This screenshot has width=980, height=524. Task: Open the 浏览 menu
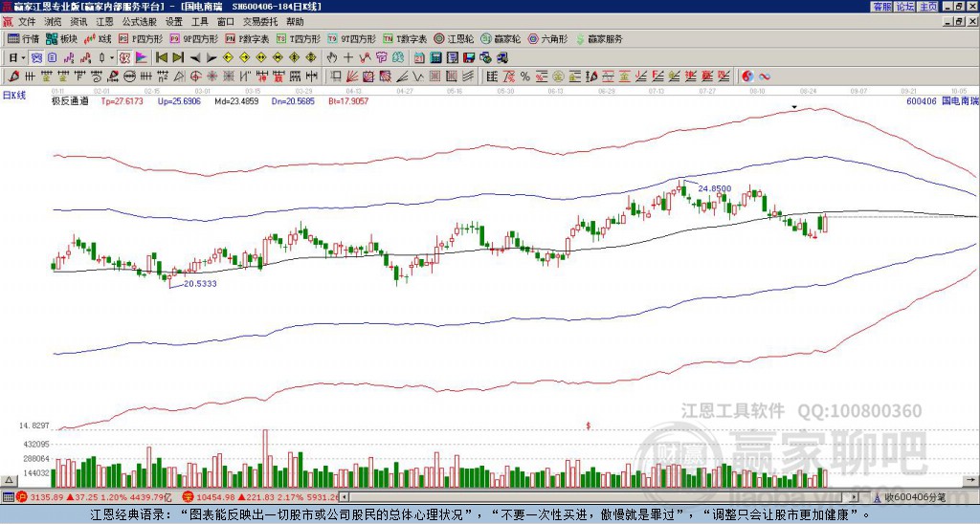coord(54,22)
